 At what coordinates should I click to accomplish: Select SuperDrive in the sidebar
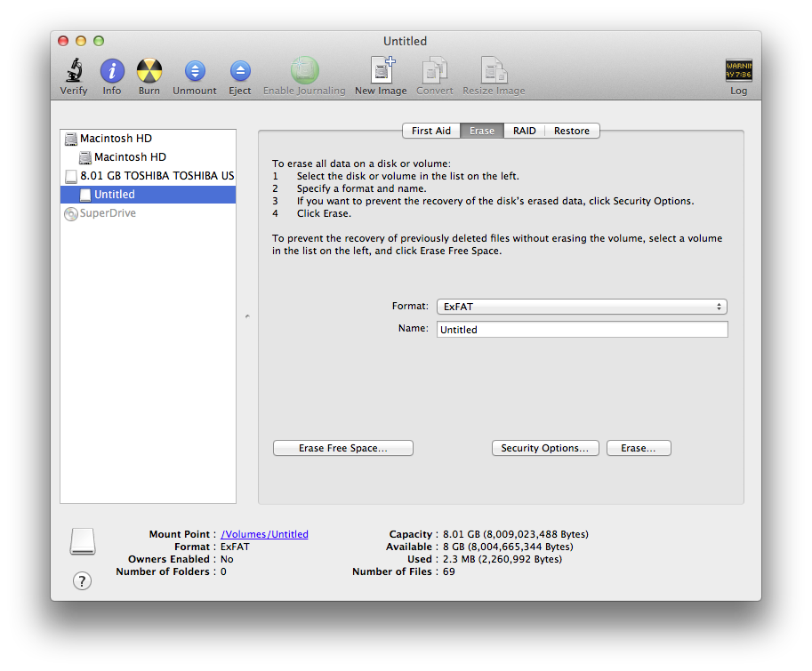point(149,213)
